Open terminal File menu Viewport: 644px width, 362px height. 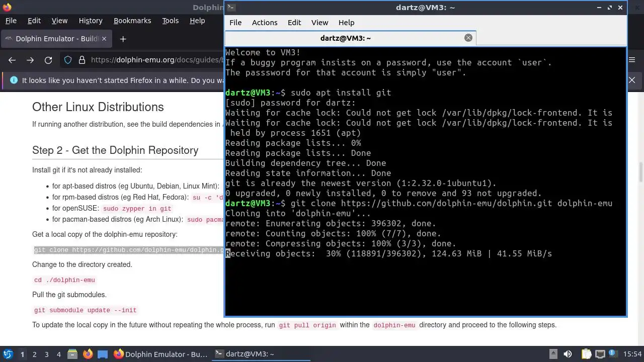pos(235,22)
